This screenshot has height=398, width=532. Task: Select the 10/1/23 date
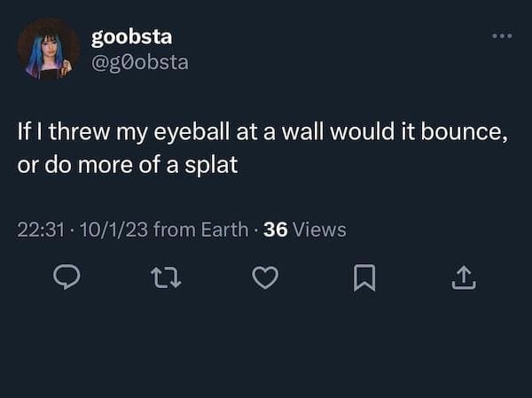pos(113,230)
